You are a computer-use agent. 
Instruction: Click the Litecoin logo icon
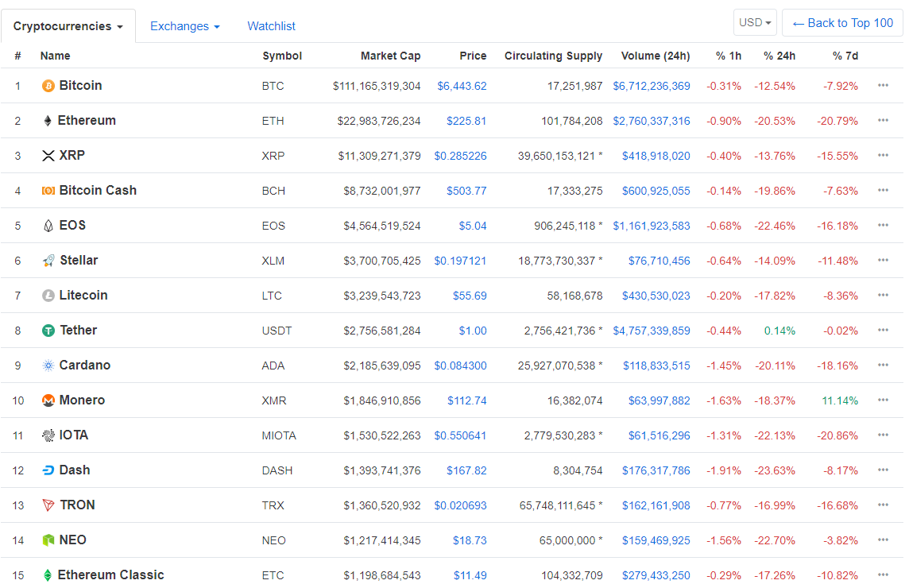(x=48, y=295)
